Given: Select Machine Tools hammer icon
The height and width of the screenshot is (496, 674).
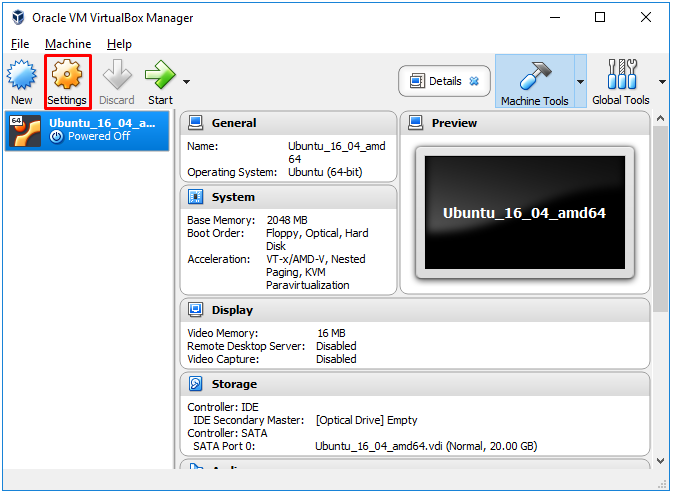Looking at the screenshot, I should point(535,75).
